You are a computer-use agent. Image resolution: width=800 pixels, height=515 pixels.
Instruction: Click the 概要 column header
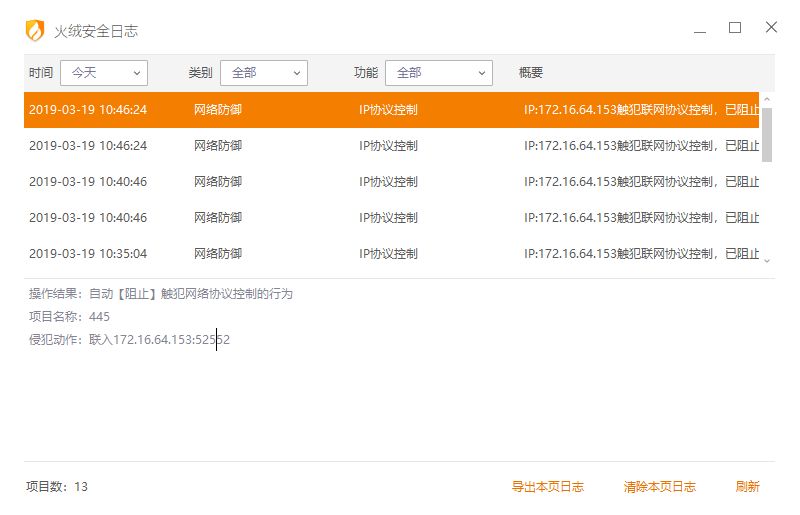(531, 73)
